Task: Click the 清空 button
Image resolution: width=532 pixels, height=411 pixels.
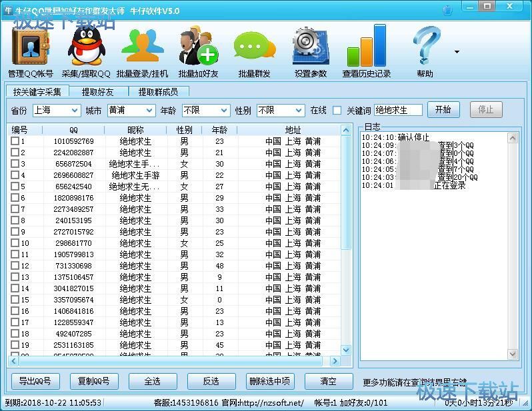Action: 329,382
